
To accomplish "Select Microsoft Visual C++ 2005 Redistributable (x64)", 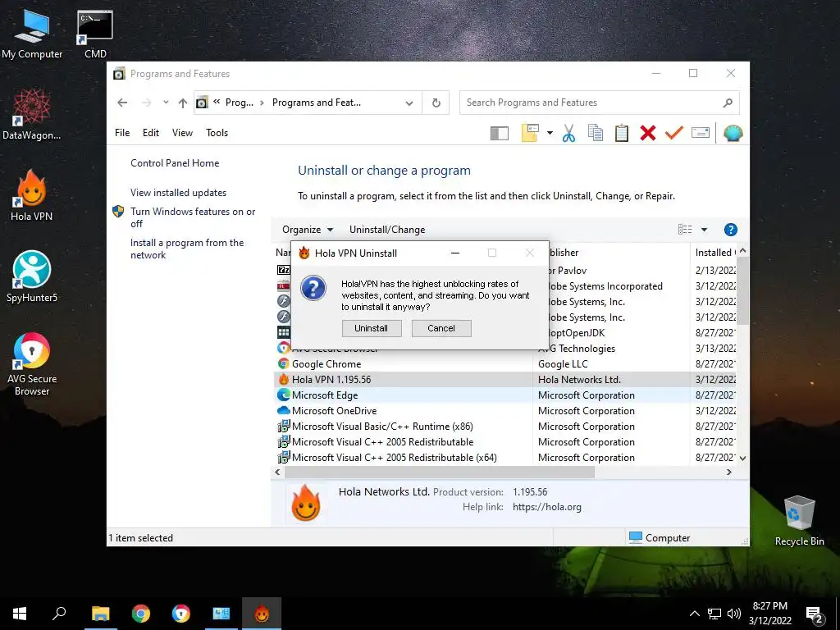I will click(x=394, y=457).
